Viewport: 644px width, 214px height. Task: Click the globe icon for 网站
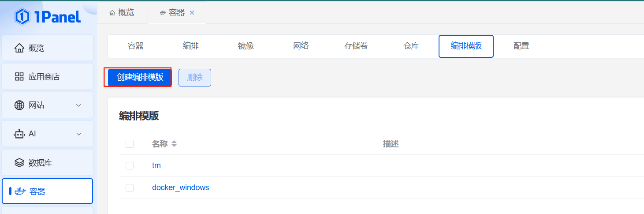click(x=19, y=105)
